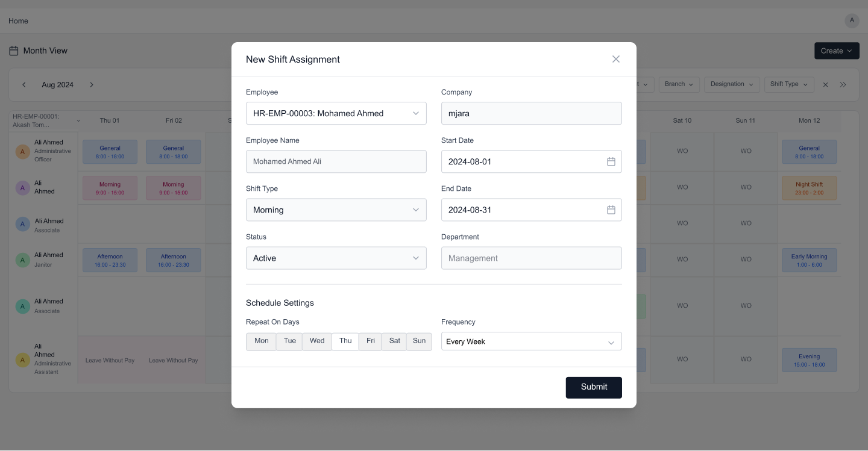Open Afternoon 16:00 - 23:30 card on Fri 02
Screen dimensions: 868x451
[173, 260]
